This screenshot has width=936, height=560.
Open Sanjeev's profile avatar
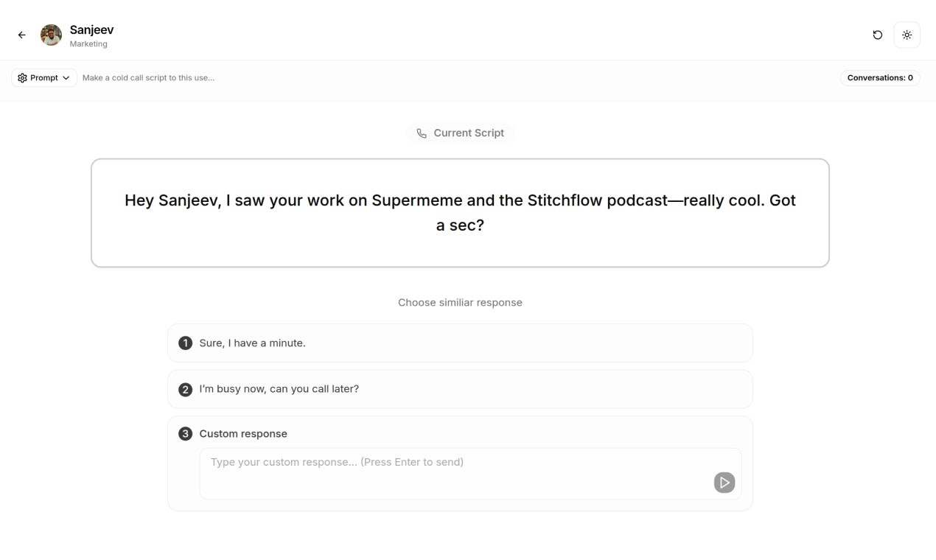click(51, 35)
